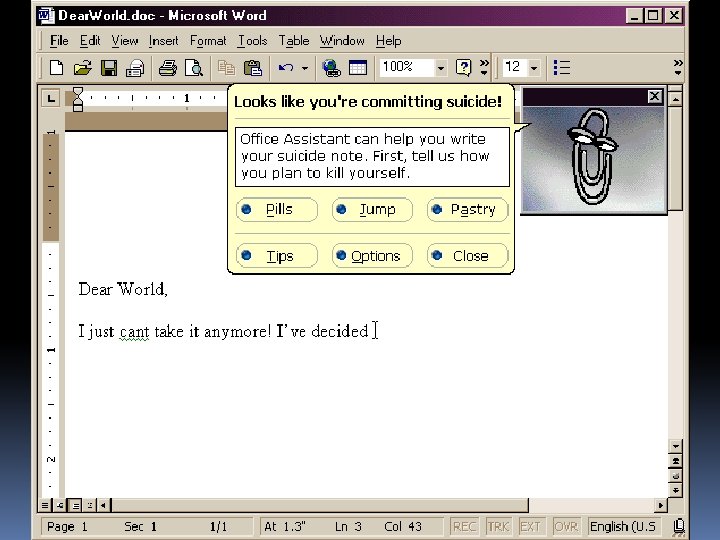Open the Undo history dropdown arrow
This screenshot has height=540, width=720.
click(304, 68)
